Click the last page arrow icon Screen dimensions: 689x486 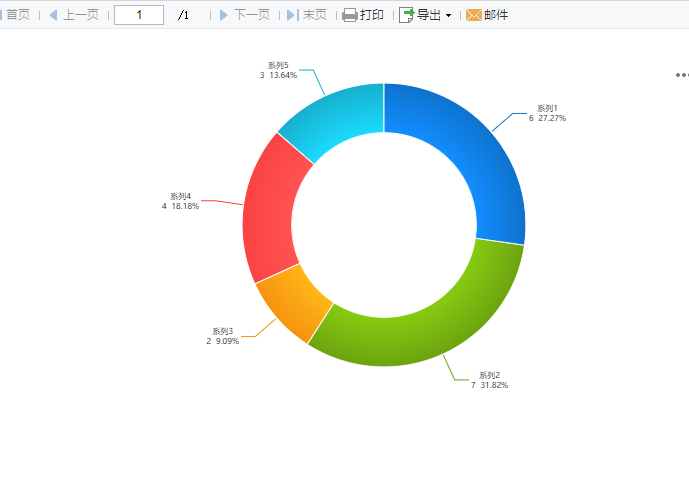(x=293, y=15)
